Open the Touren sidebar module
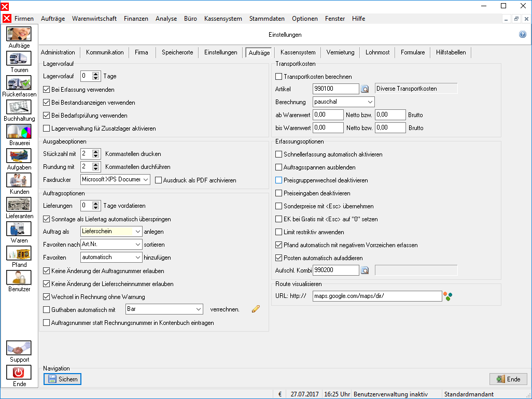Screen dimensions: 532x399 pos(19,59)
